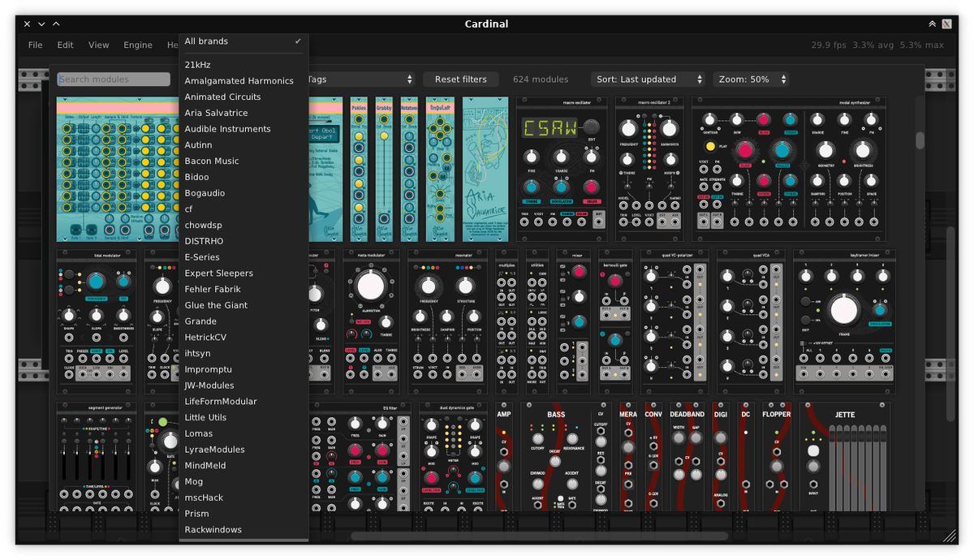Open the Tags filter dropdown
974x560 pixels.
[x=360, y=80]
